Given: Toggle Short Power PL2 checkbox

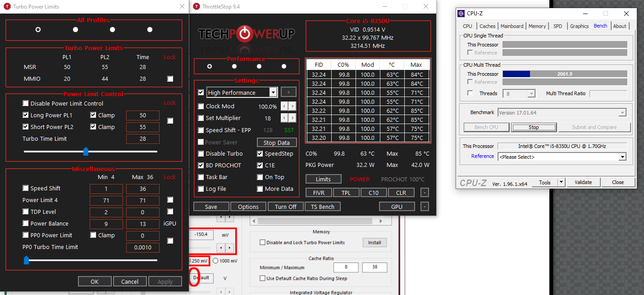Looking at the screenshot, I should click(x=26, y=127).
